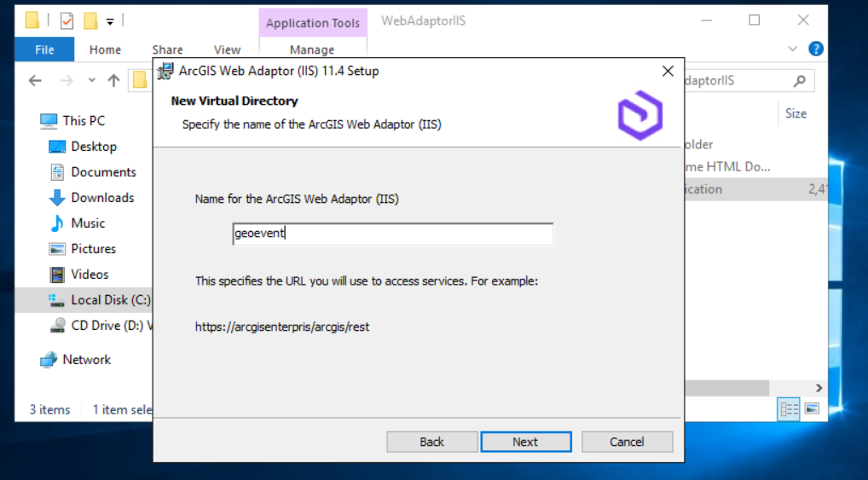Select CD Drive (D:) in navigation pane

coord(101,326)
